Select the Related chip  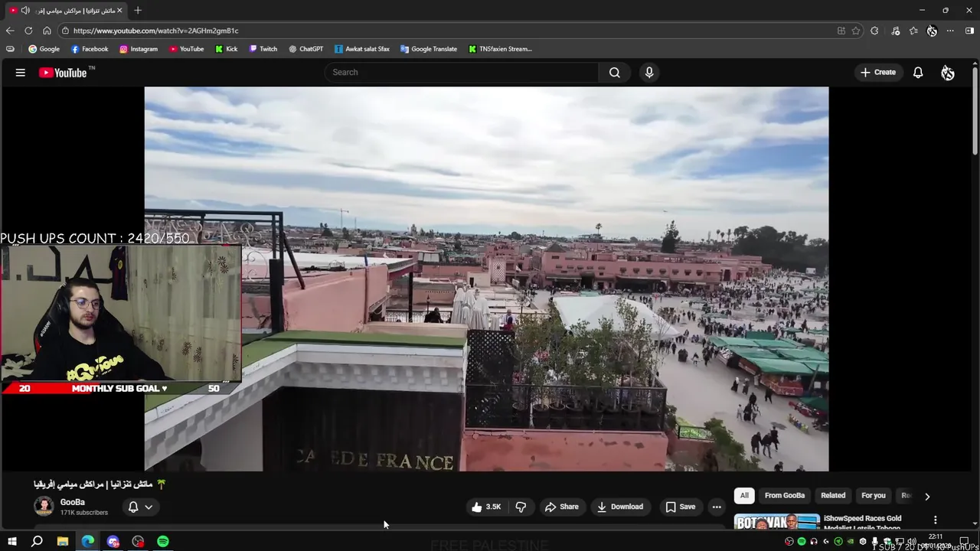pos(833,495)
